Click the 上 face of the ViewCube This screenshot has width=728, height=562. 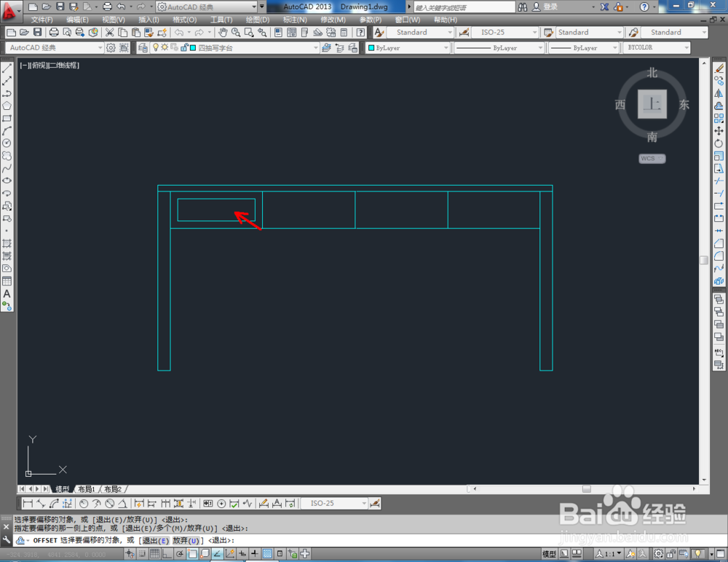pos(652,104)
